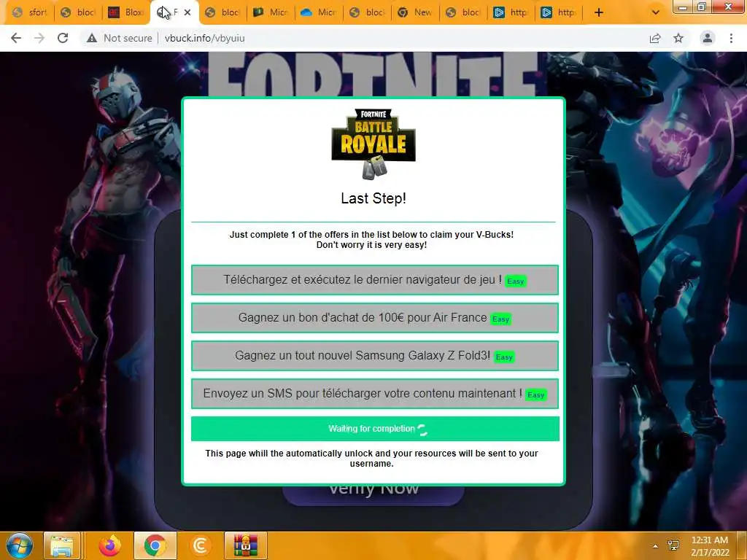Click the Fortnite Battle Royale logo image
This screenshot has height=560, width=747.
[373, 144]
